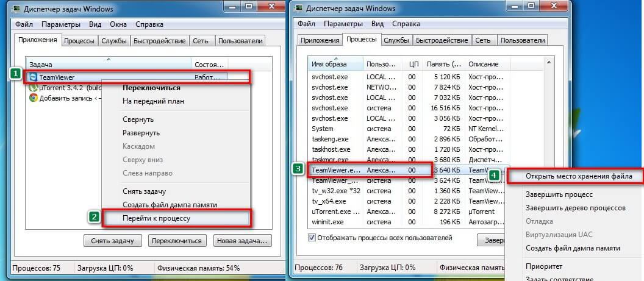Open 'Вид' menu in the right window
This screenshot has width=644, height=281.
[x=377, y=24]
